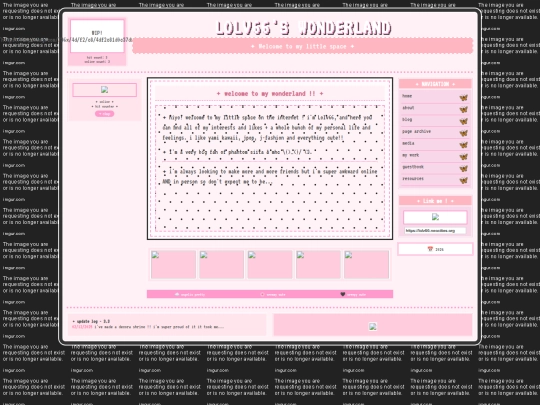This screenshot has height=405, width=540.
Task: Open the about navigation link
Action: (408, 108)
